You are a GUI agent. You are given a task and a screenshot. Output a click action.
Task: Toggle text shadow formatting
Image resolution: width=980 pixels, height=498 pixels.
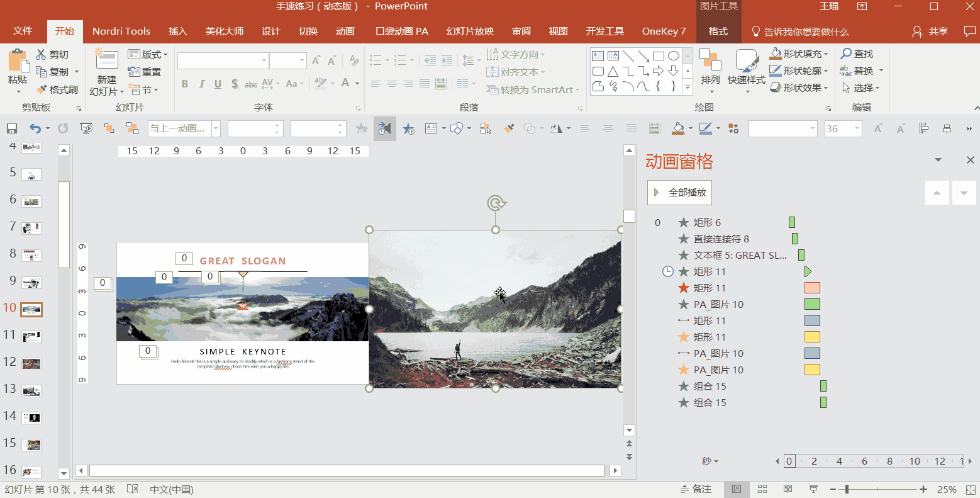[235, 84]
